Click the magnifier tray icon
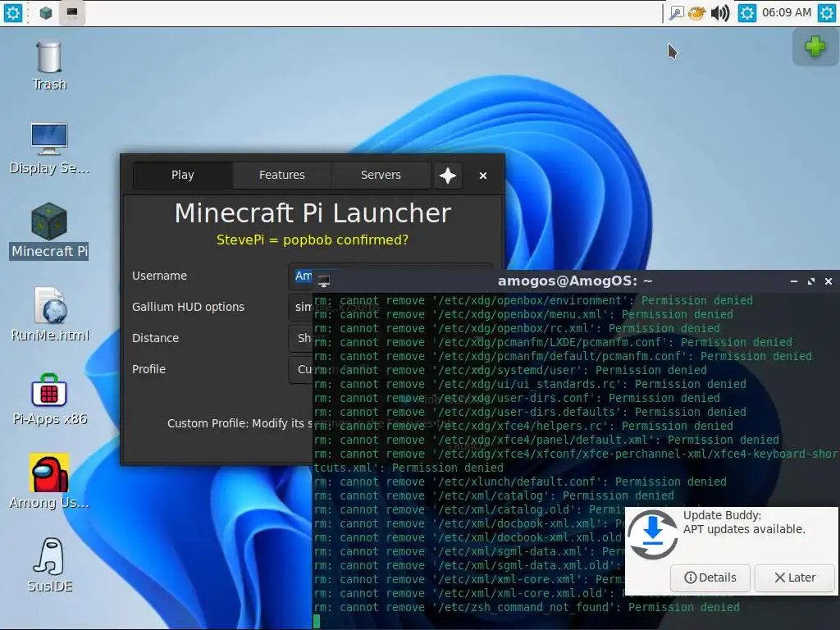Viewport: 840px width, 630px height. pyautogui.click(x=677, y=13)
